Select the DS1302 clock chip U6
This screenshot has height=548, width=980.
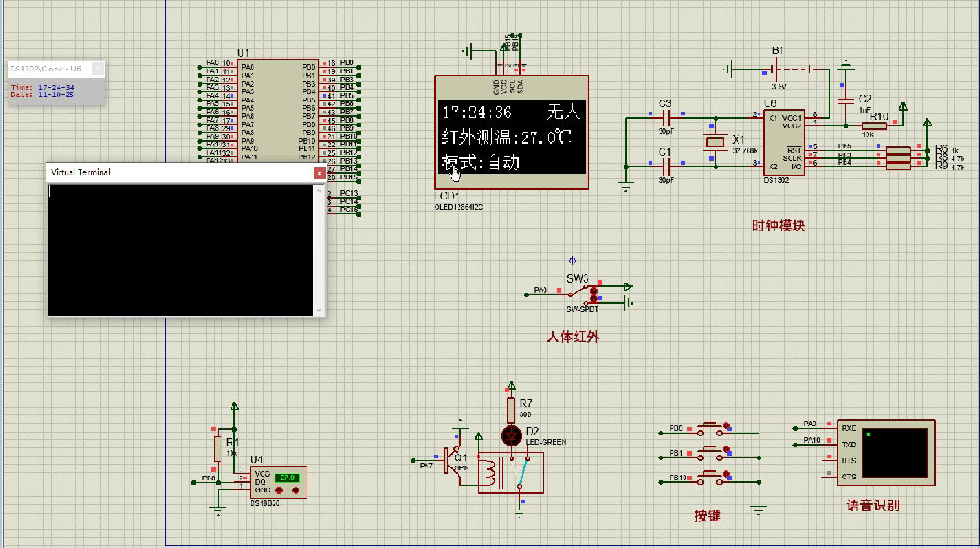783,141
